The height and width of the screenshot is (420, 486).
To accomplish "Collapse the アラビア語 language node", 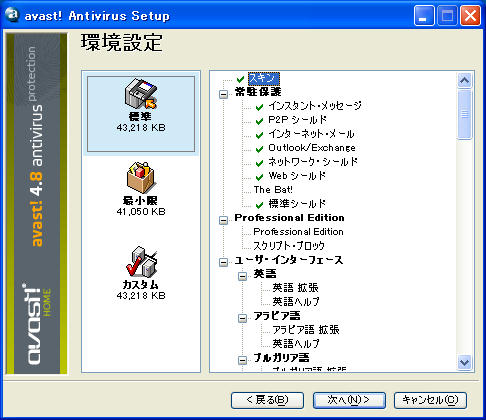I will click(242, 318).
